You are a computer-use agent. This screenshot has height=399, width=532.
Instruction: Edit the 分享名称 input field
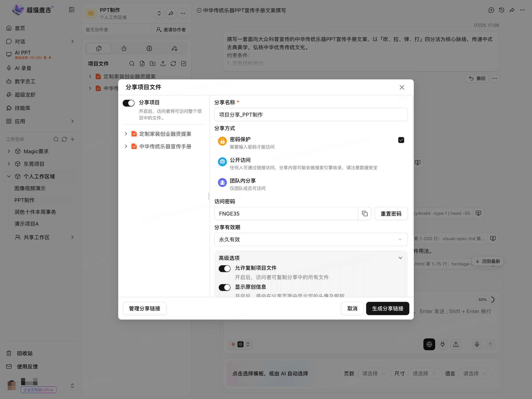(x=311, y=115)
